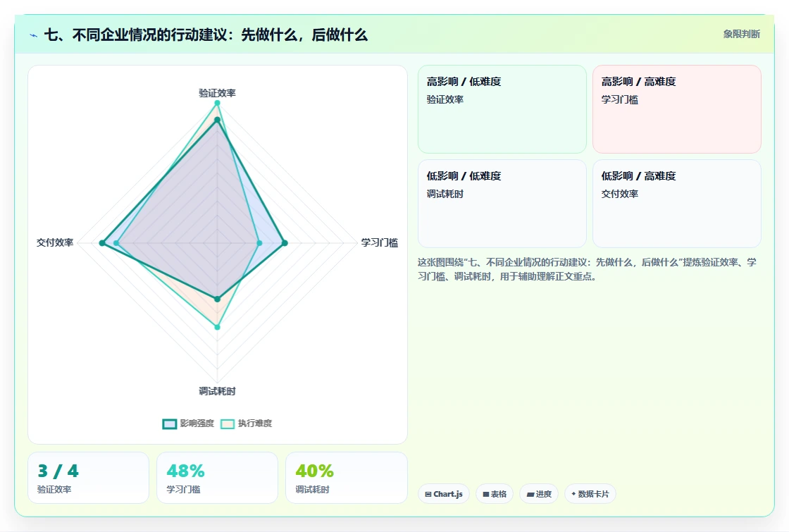Click the 40% value
The height and width of the screenshot is (532, 789).
(x=314, y=471)
